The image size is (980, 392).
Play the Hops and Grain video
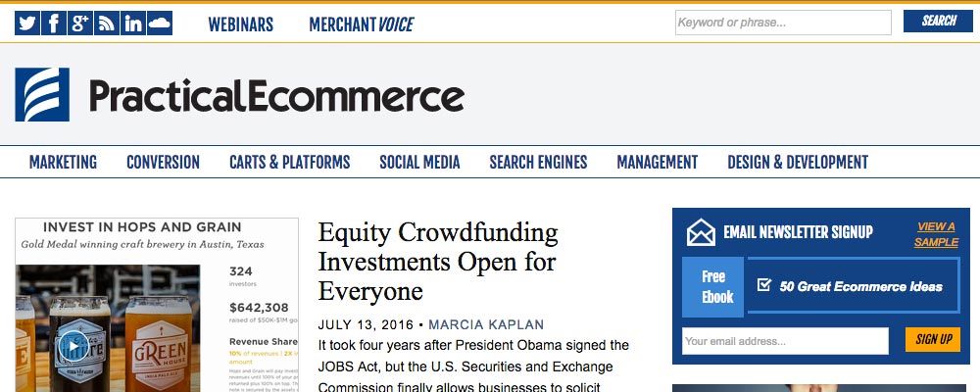(72, 347)
